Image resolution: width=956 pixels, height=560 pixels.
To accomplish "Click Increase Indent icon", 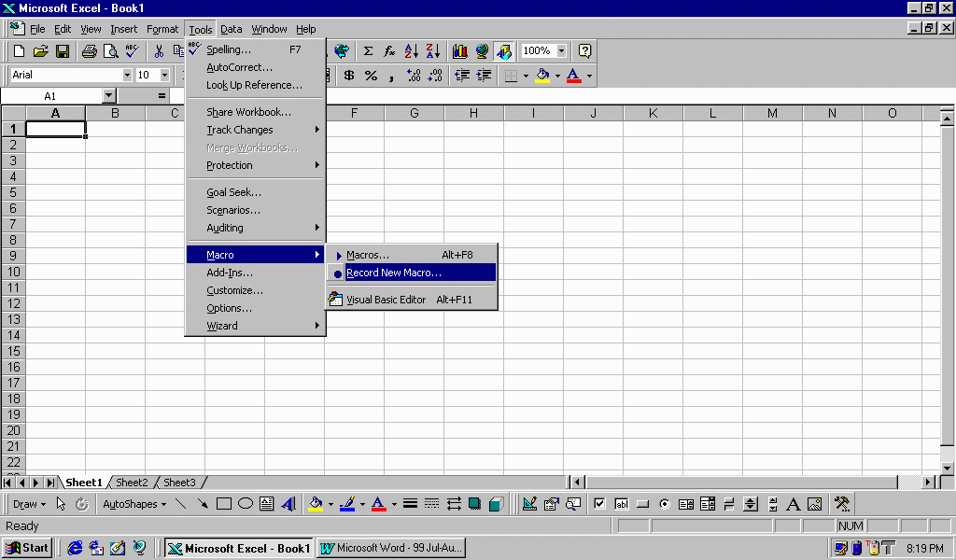I will point(484,76).
